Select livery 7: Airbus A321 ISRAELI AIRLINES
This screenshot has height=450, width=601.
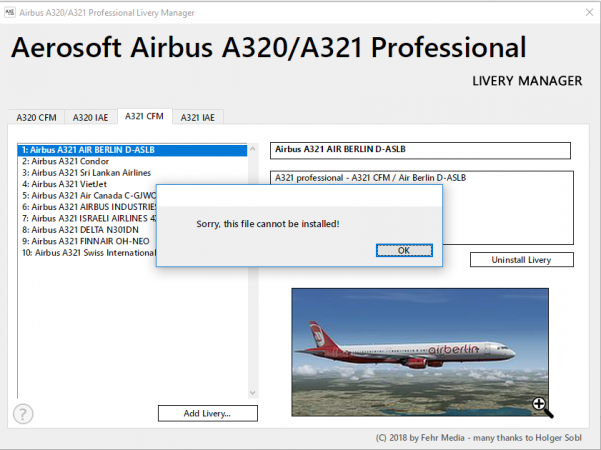pyautogui.click(x=87, y=218)
